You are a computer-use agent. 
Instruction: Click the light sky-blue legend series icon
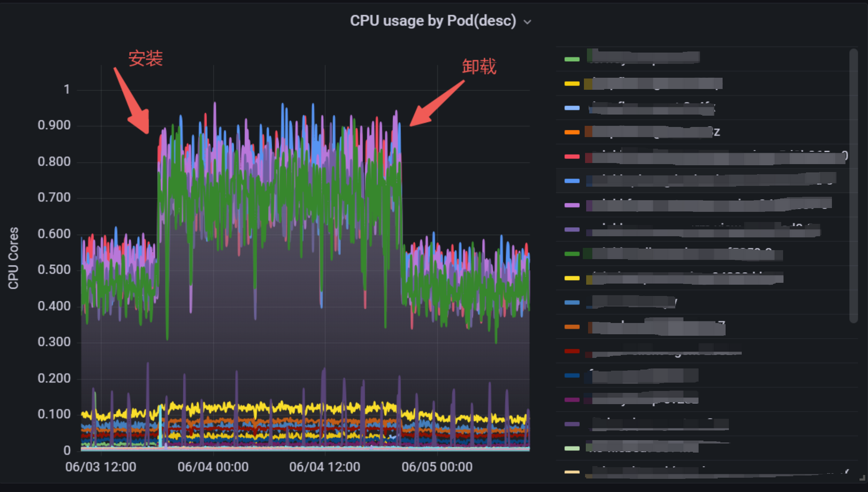(572, 108)
